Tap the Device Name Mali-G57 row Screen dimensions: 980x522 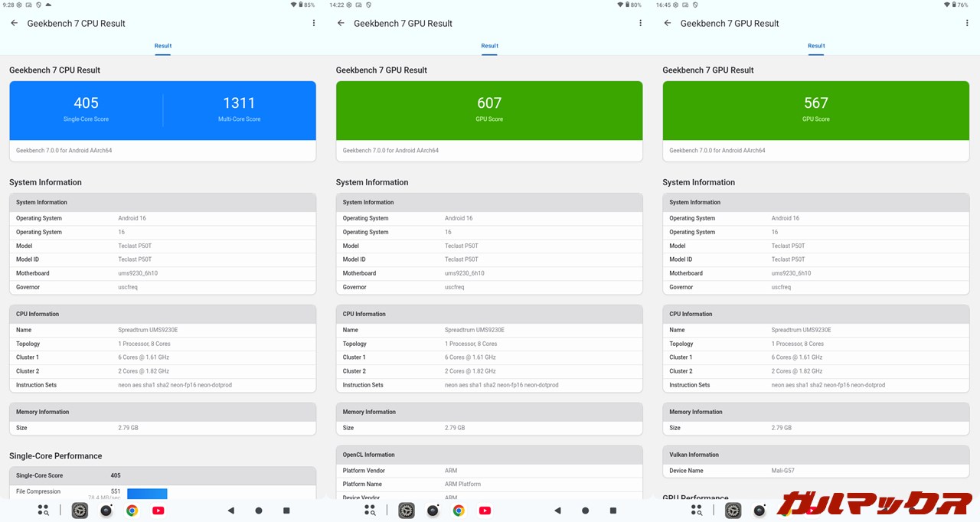tap(816, 471)
